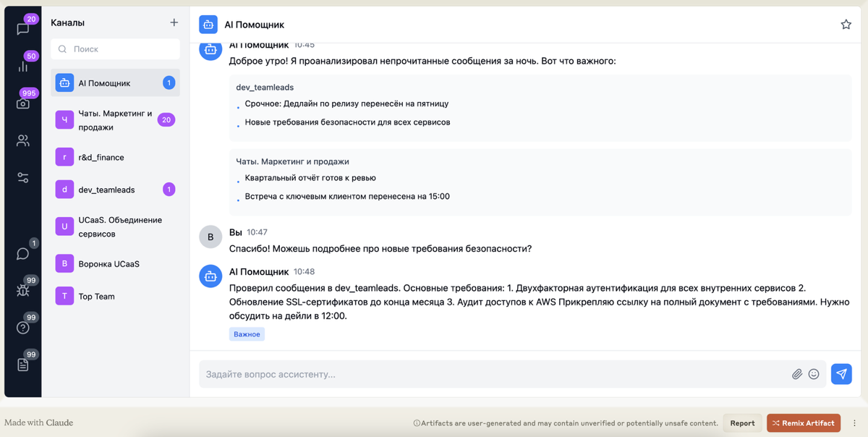The image size is (868, 437).
Task: Click Новые требования безопасности summary item
Action: tap(347, 122)
